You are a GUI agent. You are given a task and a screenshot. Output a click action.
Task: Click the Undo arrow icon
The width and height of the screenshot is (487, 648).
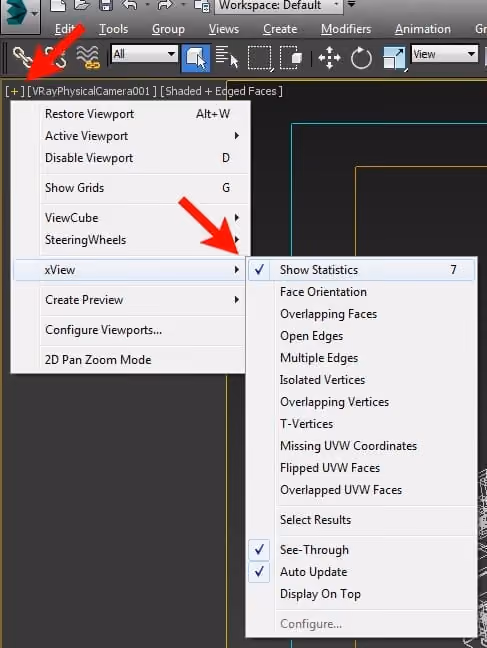point(129,5)
